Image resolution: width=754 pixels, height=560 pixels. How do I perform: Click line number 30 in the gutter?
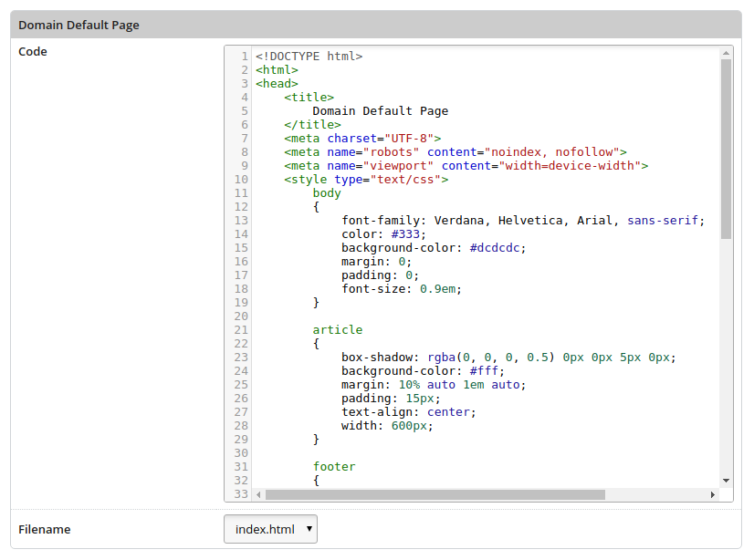(241, 453)
